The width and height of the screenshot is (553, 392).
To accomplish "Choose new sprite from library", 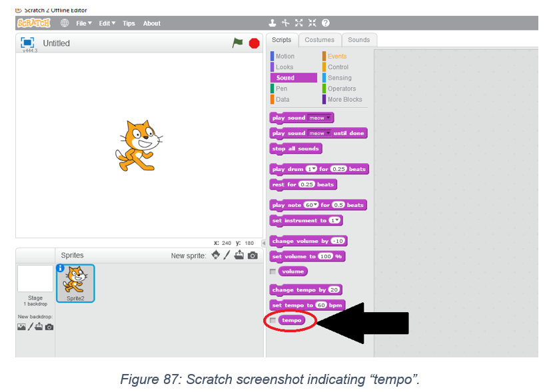I will click(x=216, y=255).
